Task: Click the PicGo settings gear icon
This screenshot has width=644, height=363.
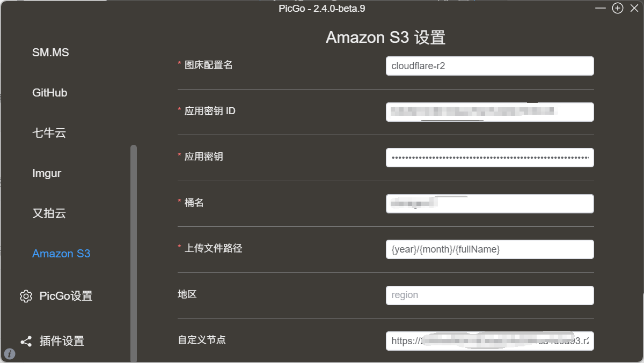Action: (26, 296)
